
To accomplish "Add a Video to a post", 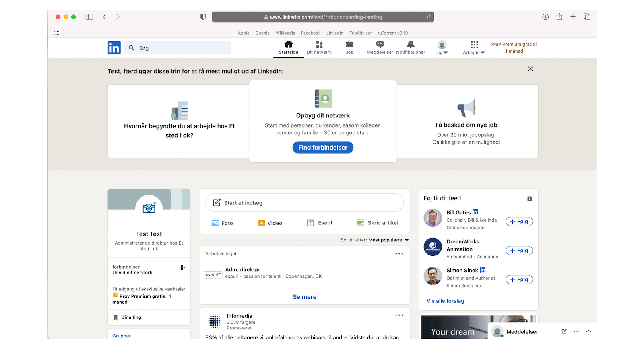I will click(262, 223).
